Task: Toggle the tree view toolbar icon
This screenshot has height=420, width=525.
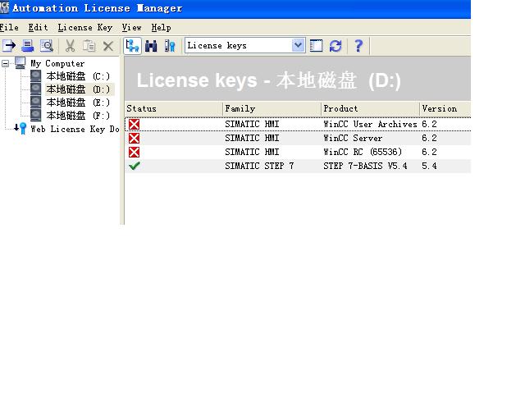Action: pyautogui.click(x=132, y=46)
